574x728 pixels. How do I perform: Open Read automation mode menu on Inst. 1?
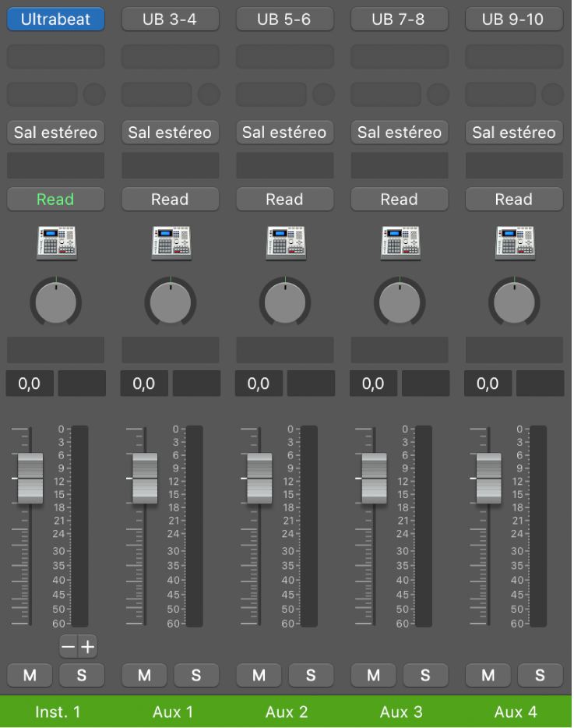coord(55,200)
